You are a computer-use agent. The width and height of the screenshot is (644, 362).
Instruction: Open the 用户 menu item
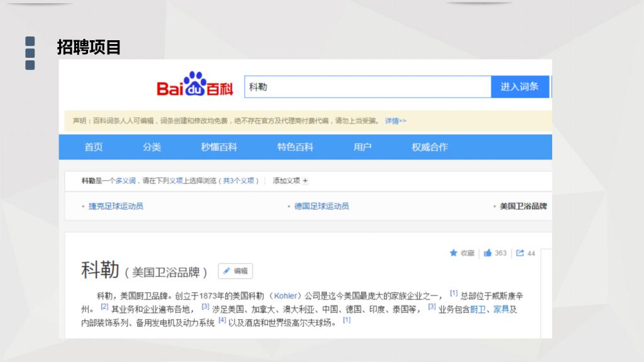362,147
